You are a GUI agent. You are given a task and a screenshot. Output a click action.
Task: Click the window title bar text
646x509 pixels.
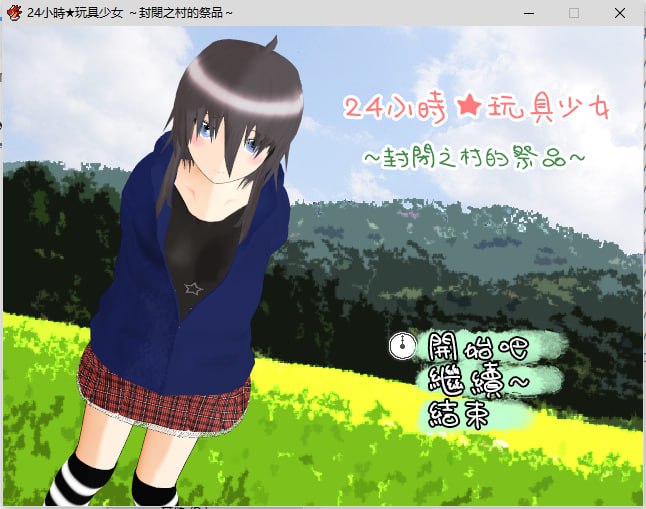[x=130, y=12]
